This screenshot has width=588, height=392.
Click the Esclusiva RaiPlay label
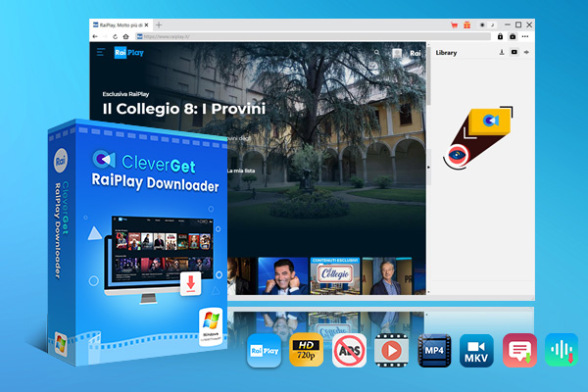pos(125,94)
